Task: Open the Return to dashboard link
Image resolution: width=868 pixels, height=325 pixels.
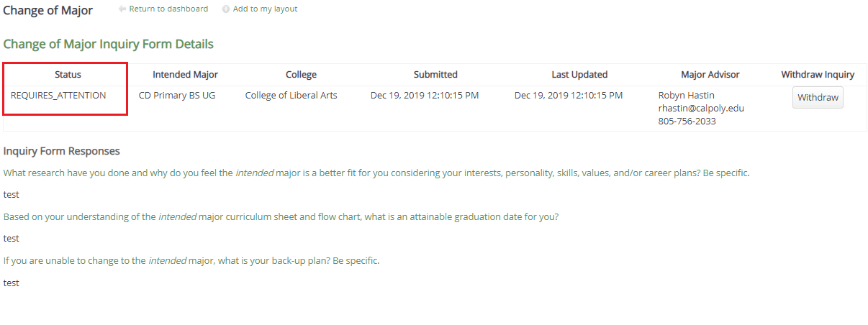Action: (x=168, y=9)
